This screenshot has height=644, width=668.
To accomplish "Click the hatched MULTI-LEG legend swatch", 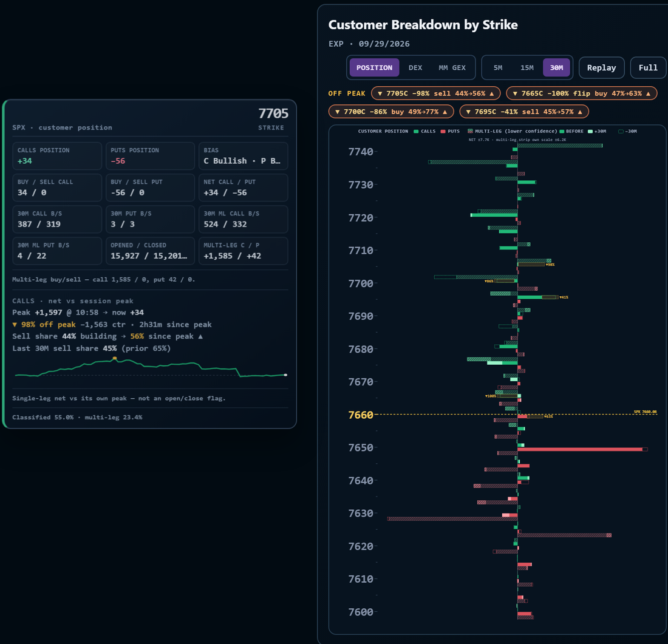I will [x=470, y=131].
